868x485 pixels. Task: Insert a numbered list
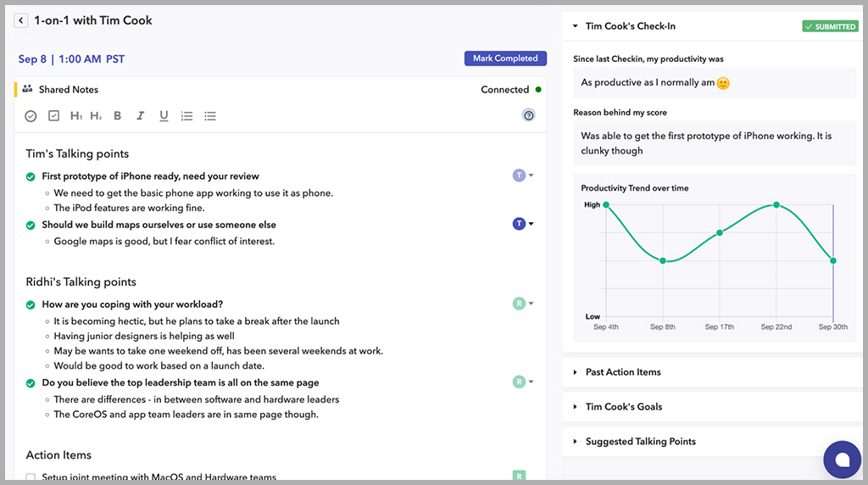click(x=186, y=115)
